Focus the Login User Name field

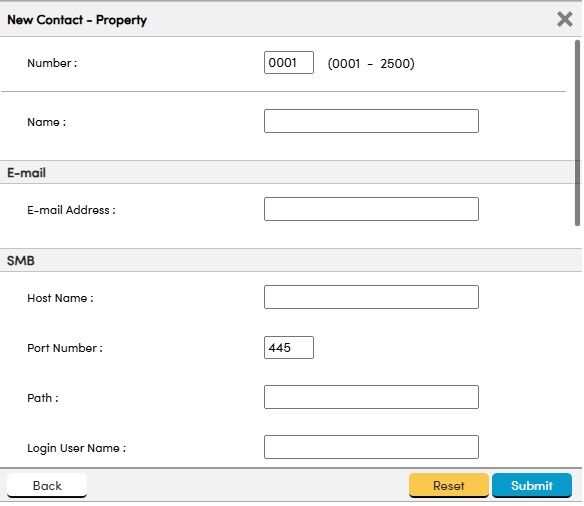(x=371, y=447)
